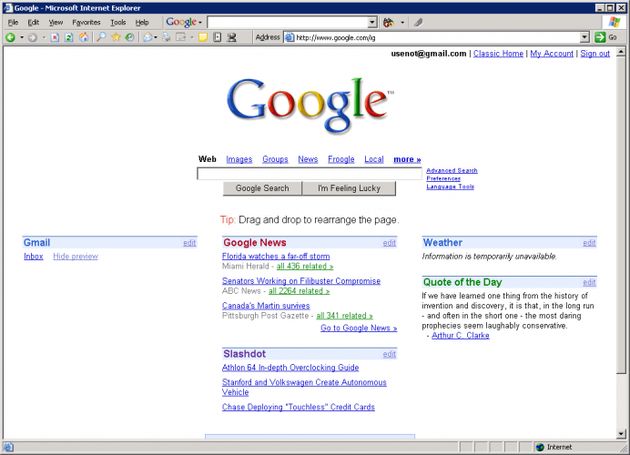Expand the Google Toolbar search box dropdown
The width and height of the screenshot is (630, 455).
(372, 23)
